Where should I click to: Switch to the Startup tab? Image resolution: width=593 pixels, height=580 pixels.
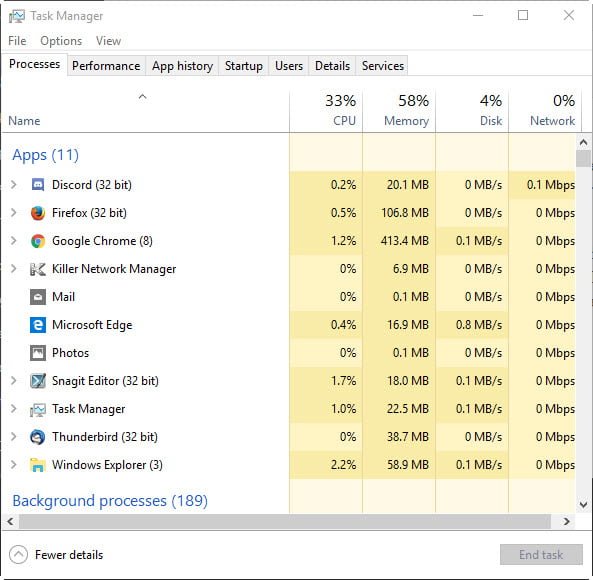(244, 66)
